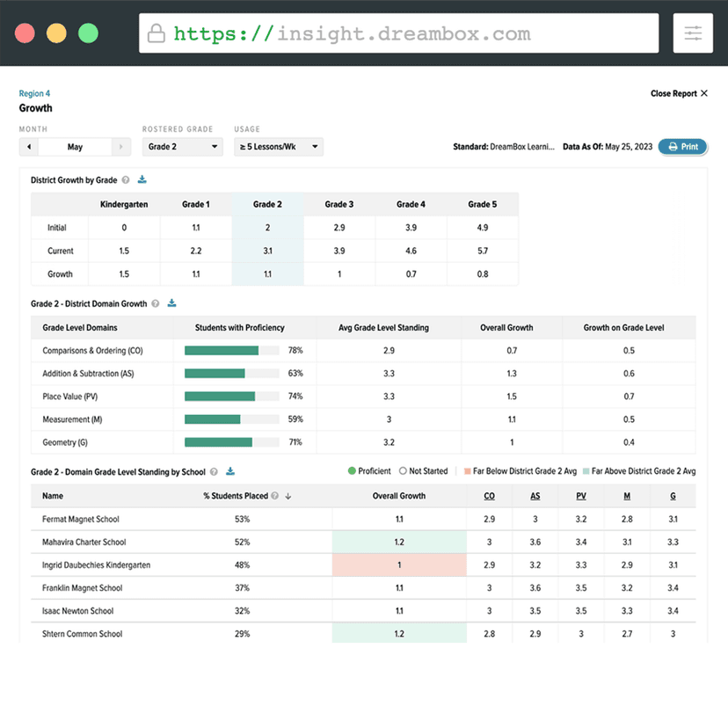The width and height of the screenshot is (728, 728).
Task: Download the District Growth by Grade data
Action: click(142, 178)
